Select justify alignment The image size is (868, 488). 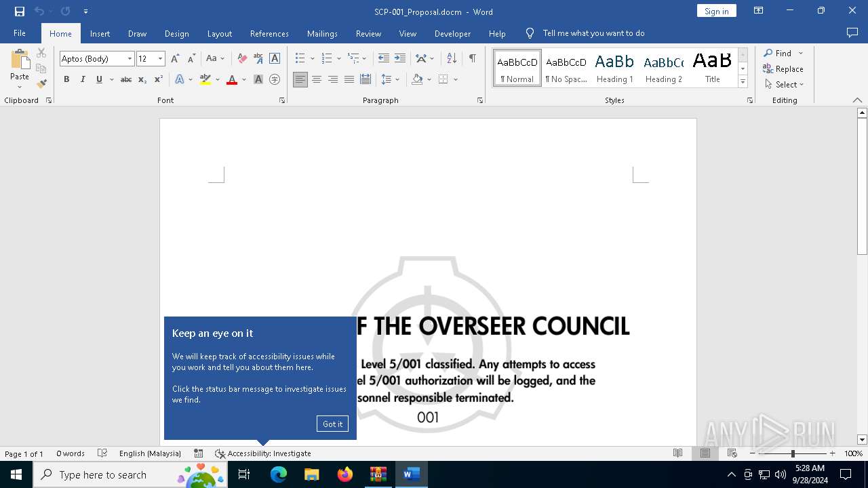tap(349, 79)
